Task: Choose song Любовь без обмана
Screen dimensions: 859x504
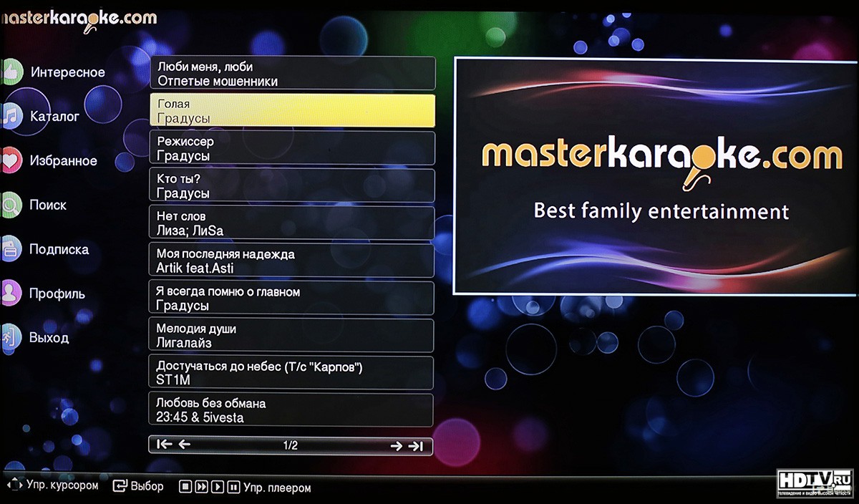Action: (292, 410)
